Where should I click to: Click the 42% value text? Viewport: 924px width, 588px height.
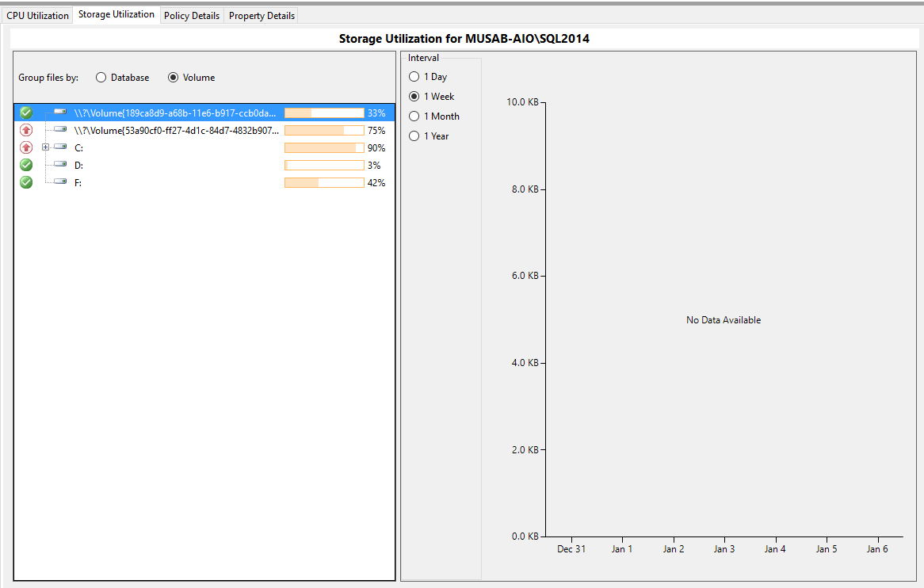pyautogui.click(x=376, y=182)
